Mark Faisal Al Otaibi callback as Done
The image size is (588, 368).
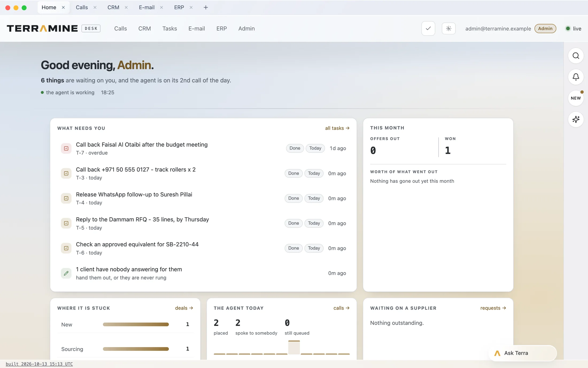click(x=295, y=148)
